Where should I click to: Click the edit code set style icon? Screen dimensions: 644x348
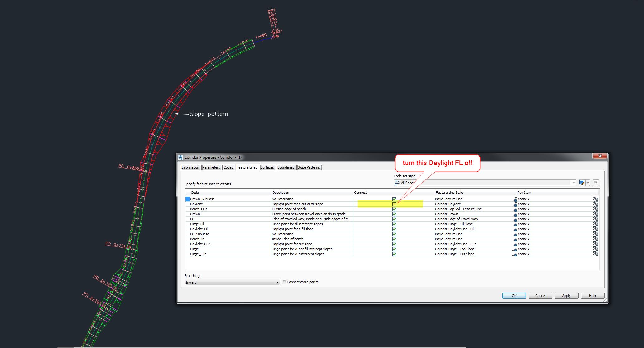(582, 183)
